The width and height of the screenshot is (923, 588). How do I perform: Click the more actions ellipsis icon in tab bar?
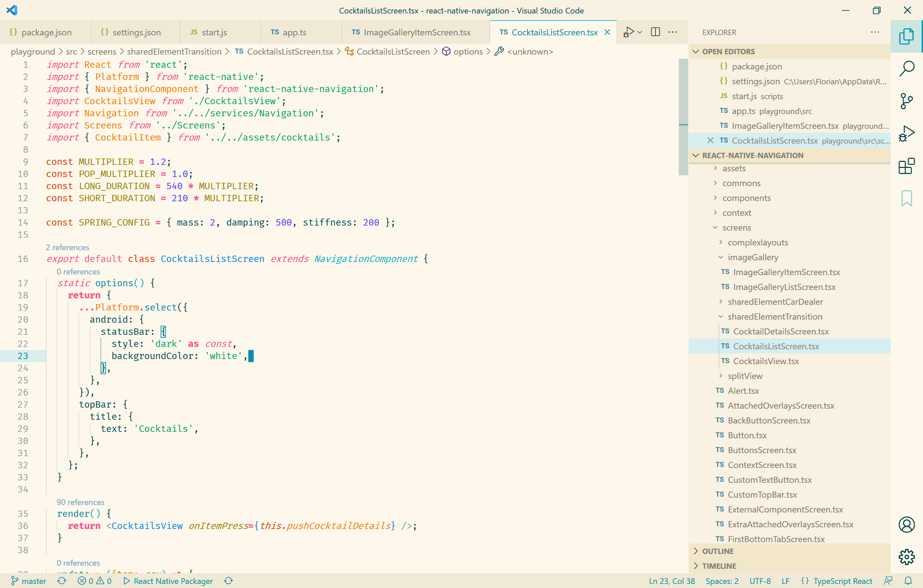pos(673,32)
